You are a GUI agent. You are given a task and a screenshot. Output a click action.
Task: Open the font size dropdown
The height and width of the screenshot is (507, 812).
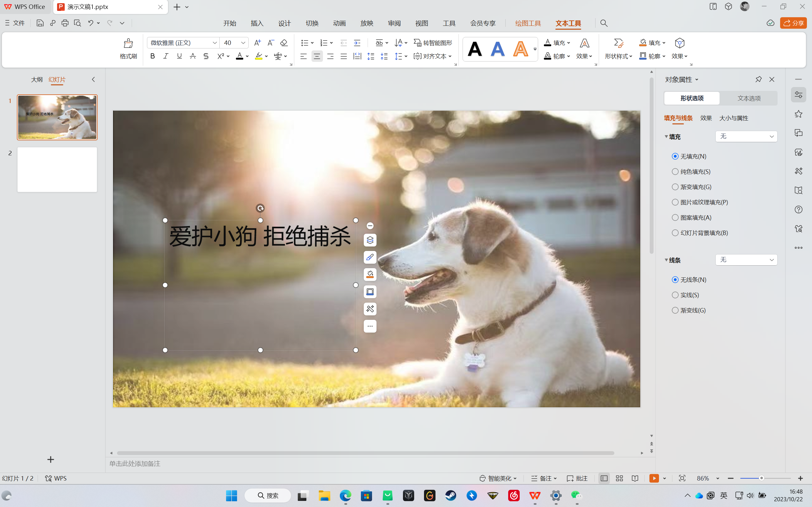point(243,43)
